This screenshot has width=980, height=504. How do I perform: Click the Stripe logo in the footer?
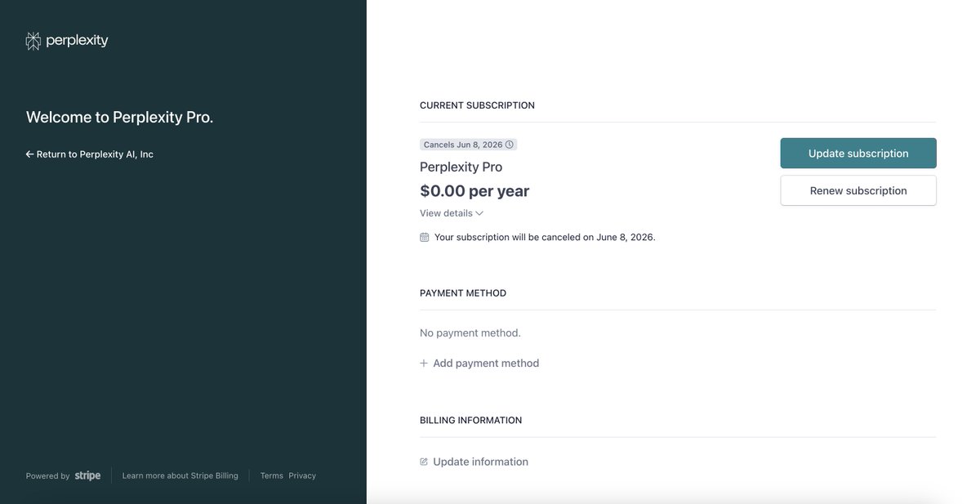87,475
